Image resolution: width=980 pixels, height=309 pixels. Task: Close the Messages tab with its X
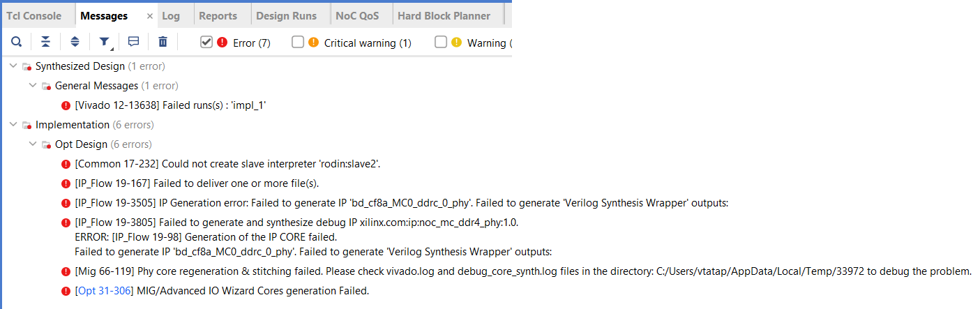tap(150, 16)
